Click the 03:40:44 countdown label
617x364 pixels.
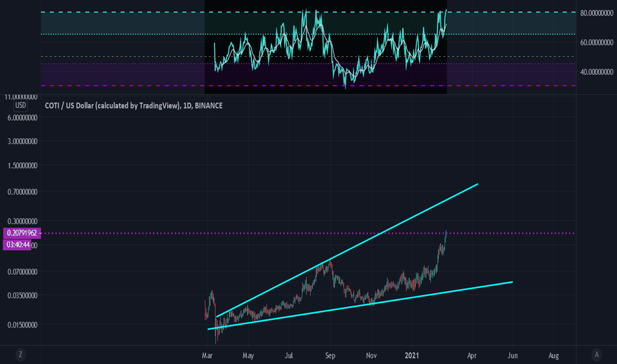17,245
